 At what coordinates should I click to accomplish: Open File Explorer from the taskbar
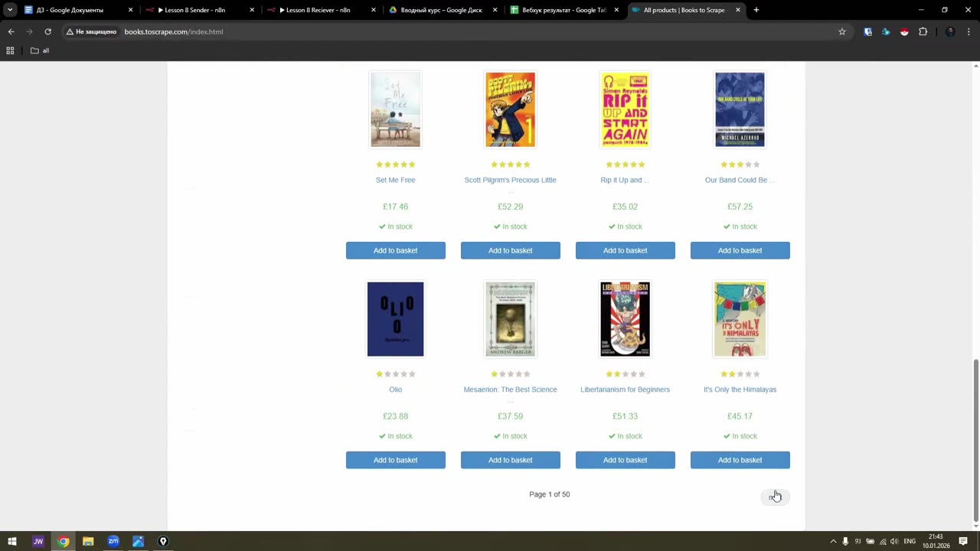(88, 541)
